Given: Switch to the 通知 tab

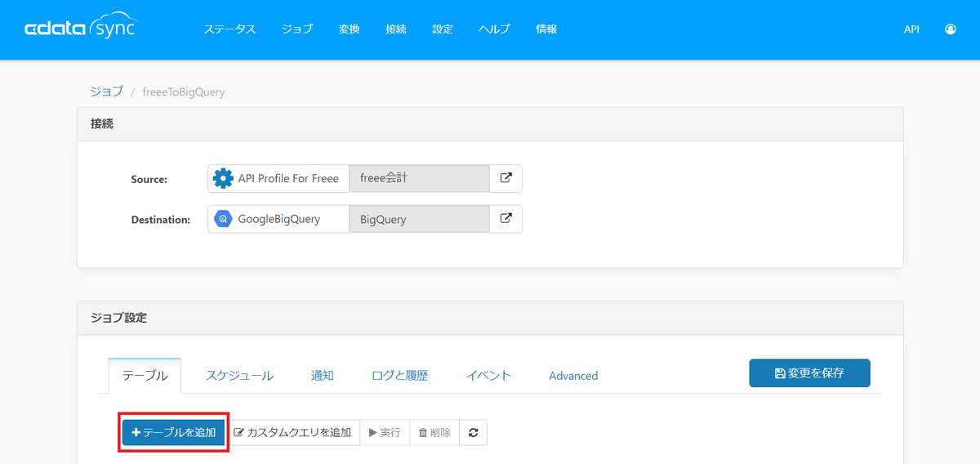Looking at the screenshot, I should pos(323,376).
